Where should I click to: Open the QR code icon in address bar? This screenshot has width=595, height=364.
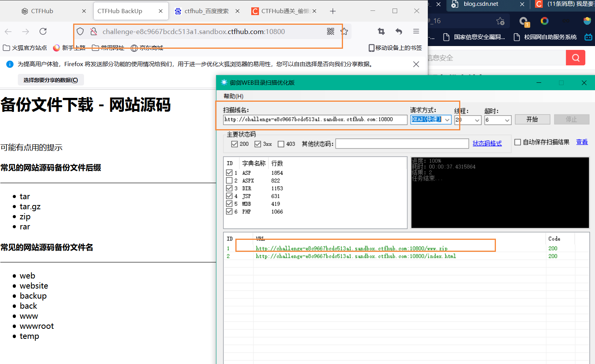331,31
